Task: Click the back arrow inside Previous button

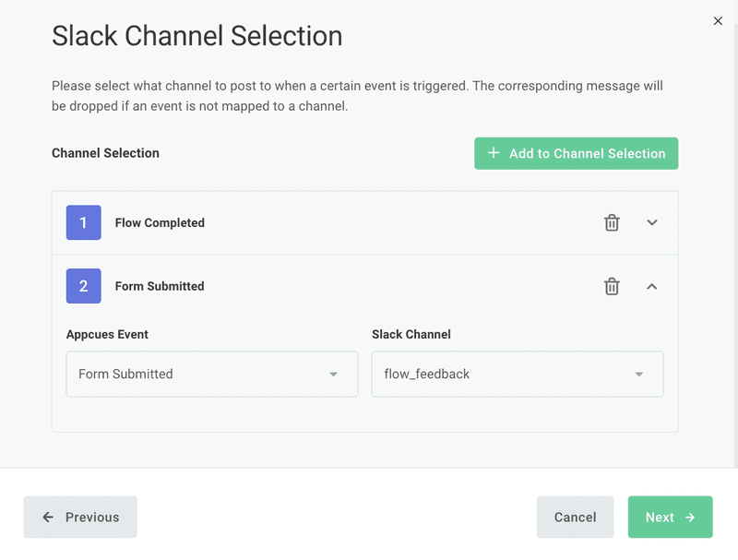Action: pyautogui.click(x=47, y=517)
